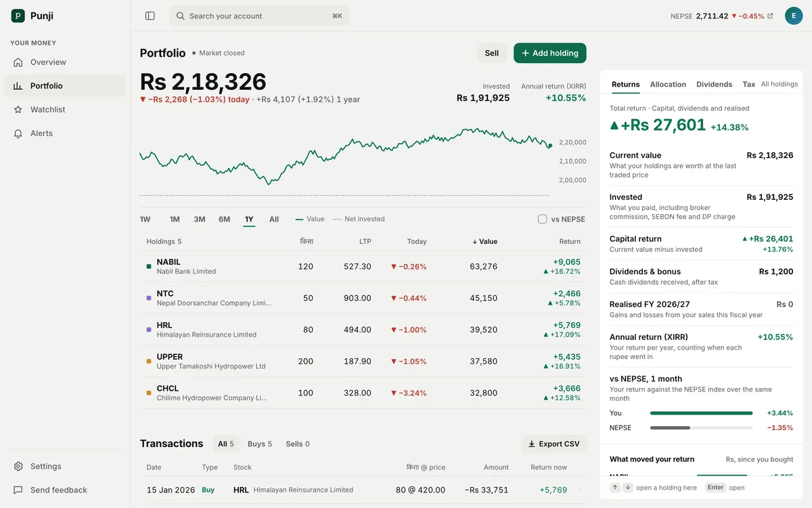The width and height of the screenshot is (812, 508).
Task: Open the NEPSE external link icon
Action: (770, 16)
